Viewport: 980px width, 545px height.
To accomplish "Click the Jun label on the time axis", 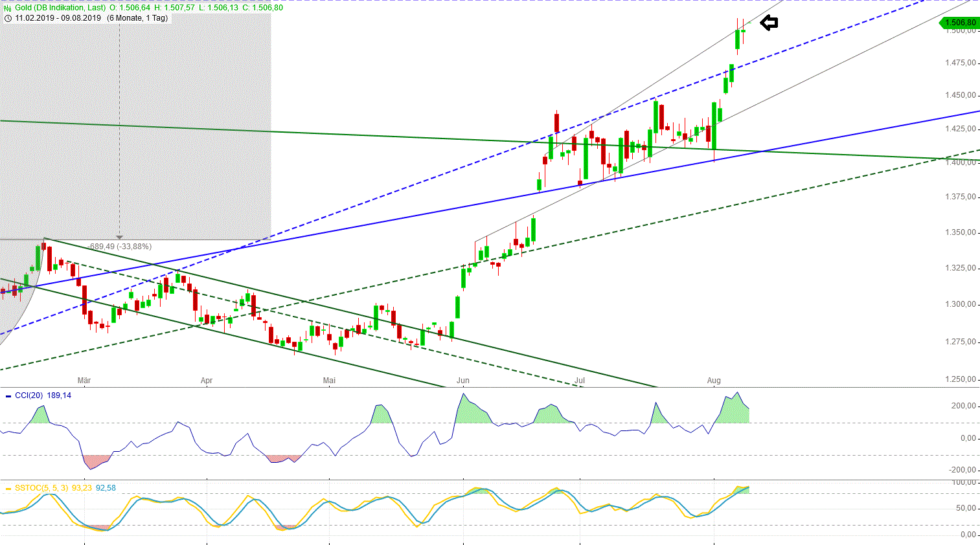I will click(463, 381).
